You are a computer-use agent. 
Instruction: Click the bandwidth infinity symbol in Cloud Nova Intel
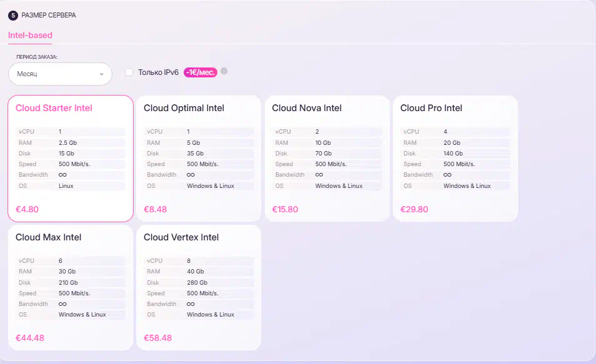click(x=319, y=175)
